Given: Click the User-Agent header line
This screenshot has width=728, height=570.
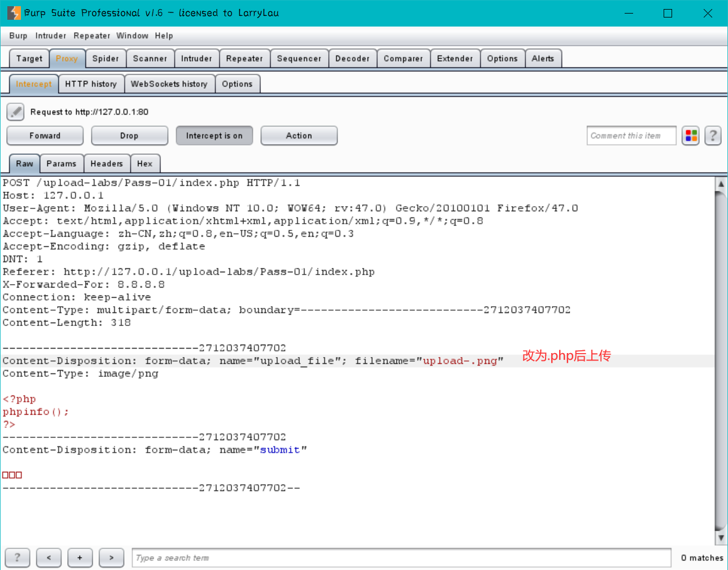Looking at the screenshot, I should [x=290, y=208].
